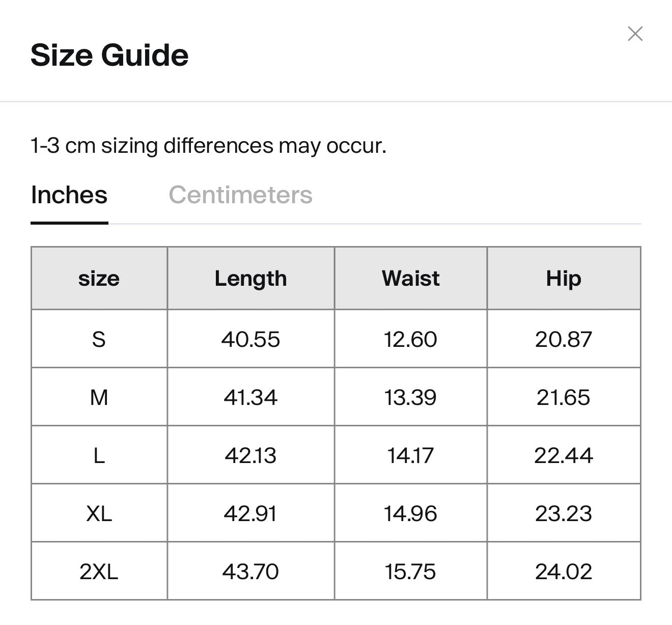Viewport: 672px width, 625px height.
Task: Click the 40.55 length value
Action: [x=250, y=339]
